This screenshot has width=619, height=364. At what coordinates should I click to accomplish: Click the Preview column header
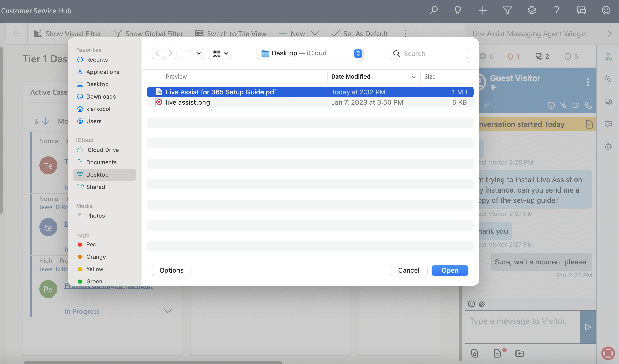click(176, 76)
